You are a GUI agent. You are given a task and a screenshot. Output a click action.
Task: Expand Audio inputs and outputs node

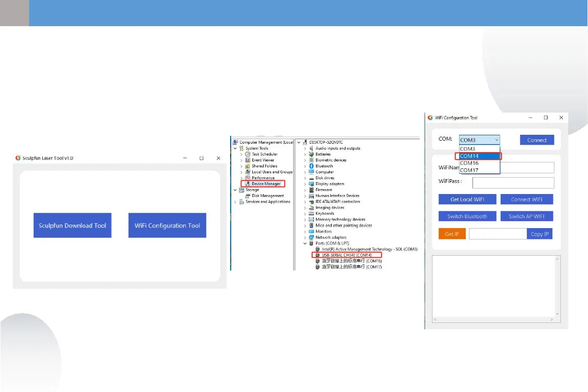[305, 148]
